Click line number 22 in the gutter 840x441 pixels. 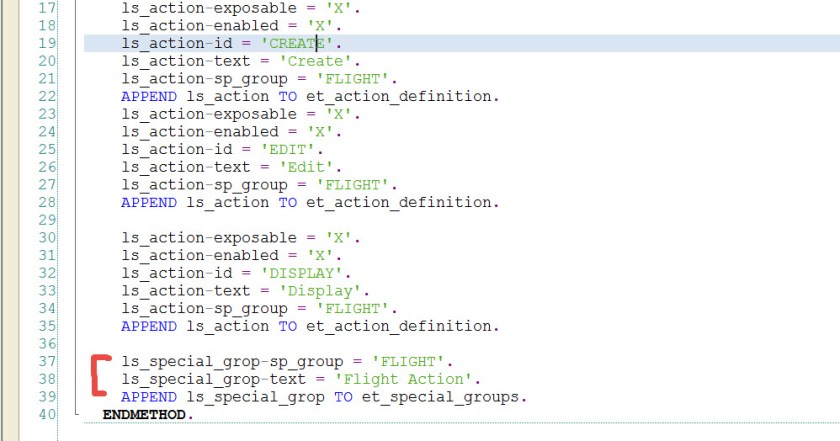pos(47,96)
